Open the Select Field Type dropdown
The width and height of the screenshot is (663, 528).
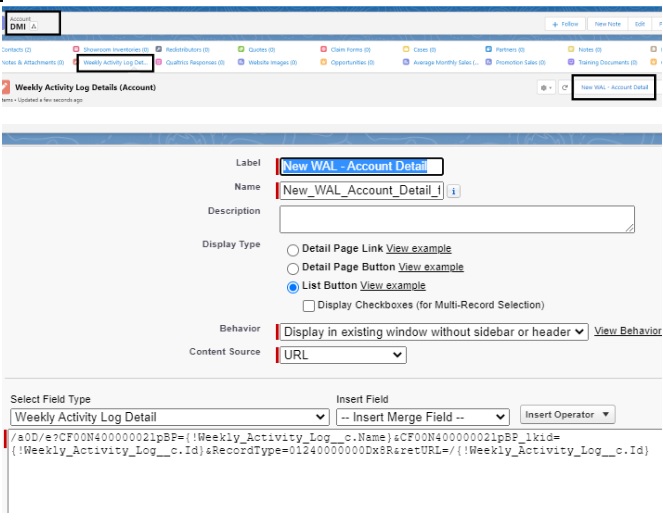pyautogui.click(x=170, y=417)
